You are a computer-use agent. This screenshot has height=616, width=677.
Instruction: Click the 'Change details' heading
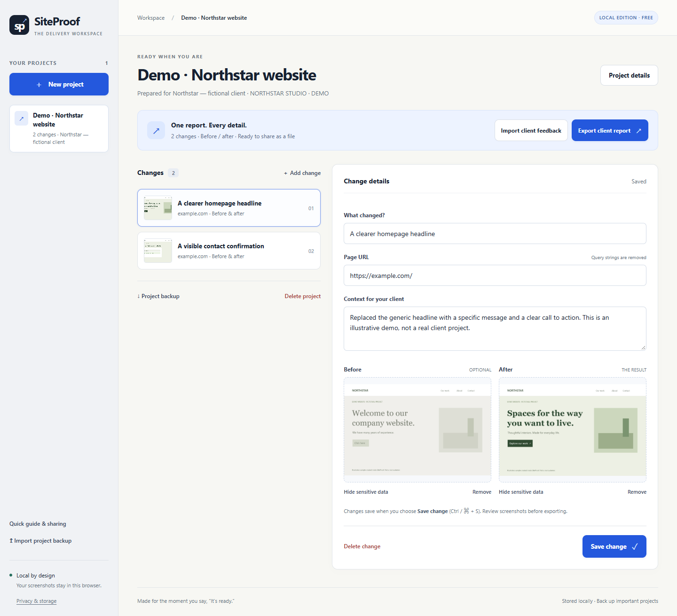click(367, 182)
